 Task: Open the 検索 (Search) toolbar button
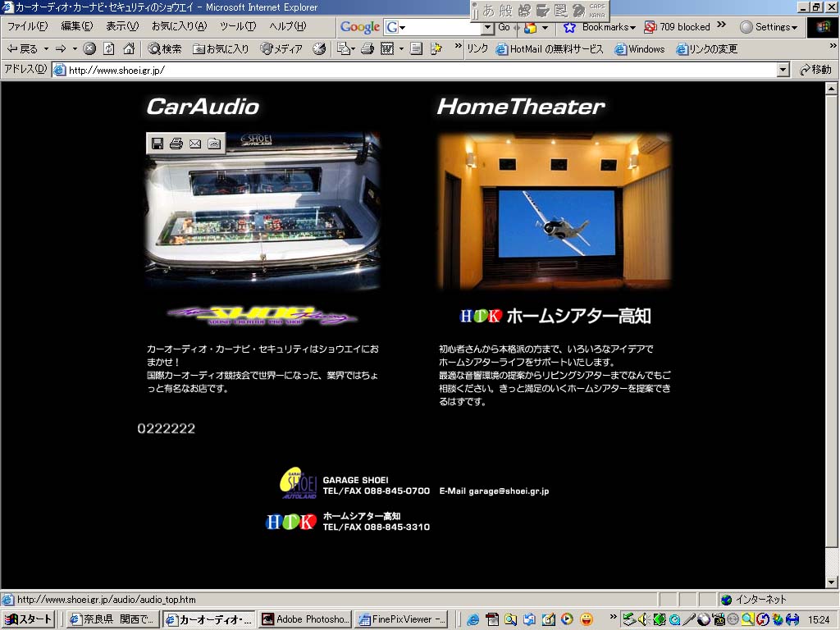[x=165, y=49]
